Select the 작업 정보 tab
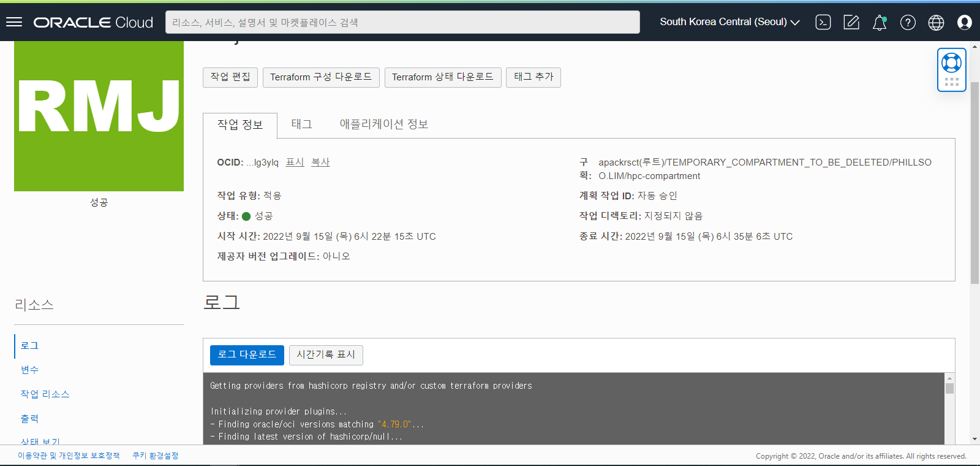 240,125
